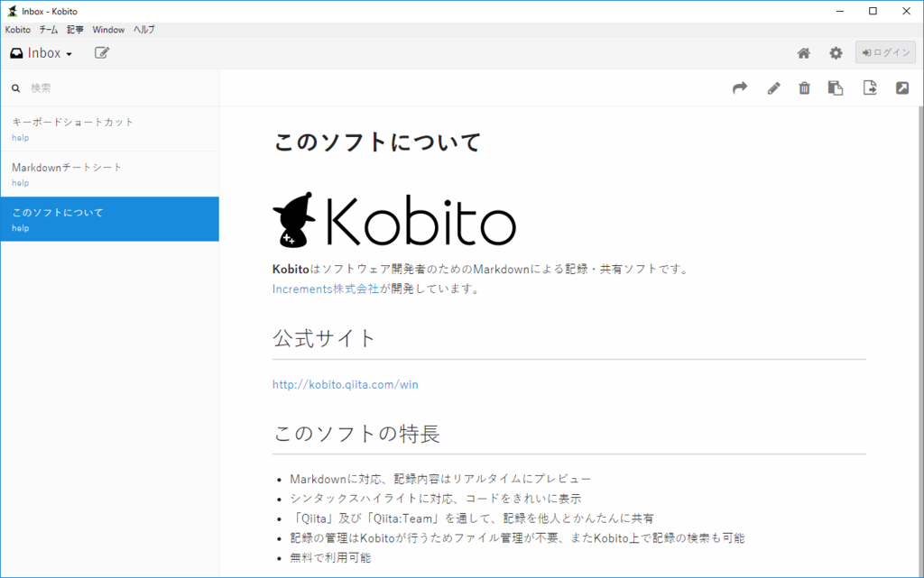Screen dimensions: 924x578
Task: Open the 記事 menu
Action: coord(75,30)
